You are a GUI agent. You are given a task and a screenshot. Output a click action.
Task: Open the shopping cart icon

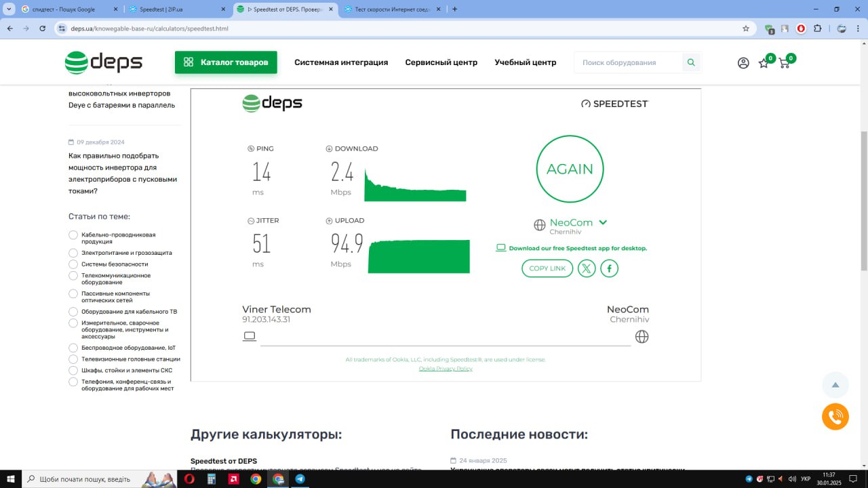[785, 63]
